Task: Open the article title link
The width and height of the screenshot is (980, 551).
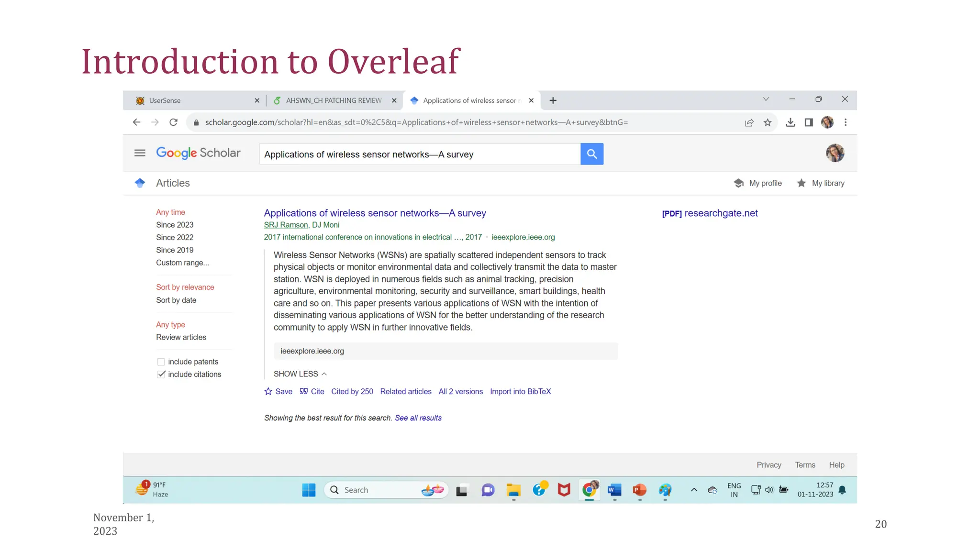Action: (375, 213)
